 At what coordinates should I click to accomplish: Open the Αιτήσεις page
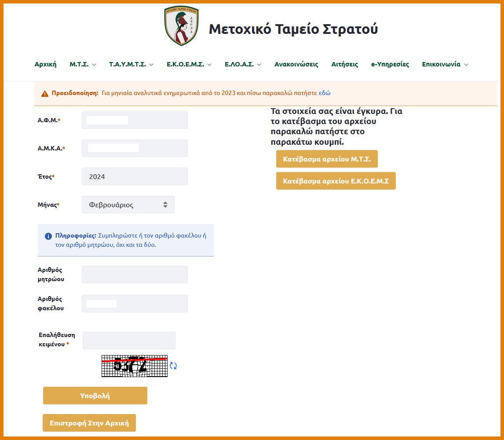tap(344, 64)
